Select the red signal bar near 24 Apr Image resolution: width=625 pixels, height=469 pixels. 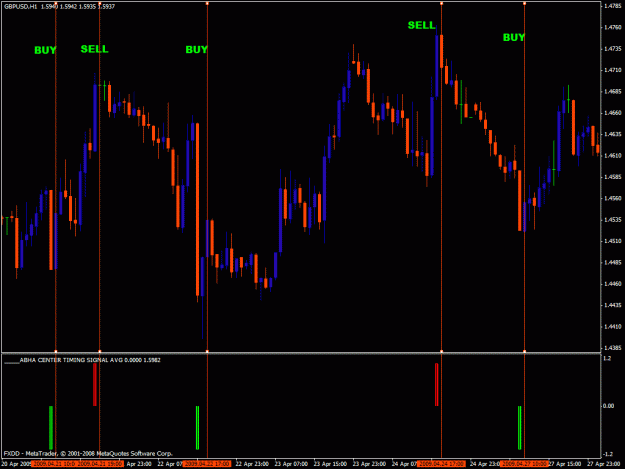click(436, 385)
